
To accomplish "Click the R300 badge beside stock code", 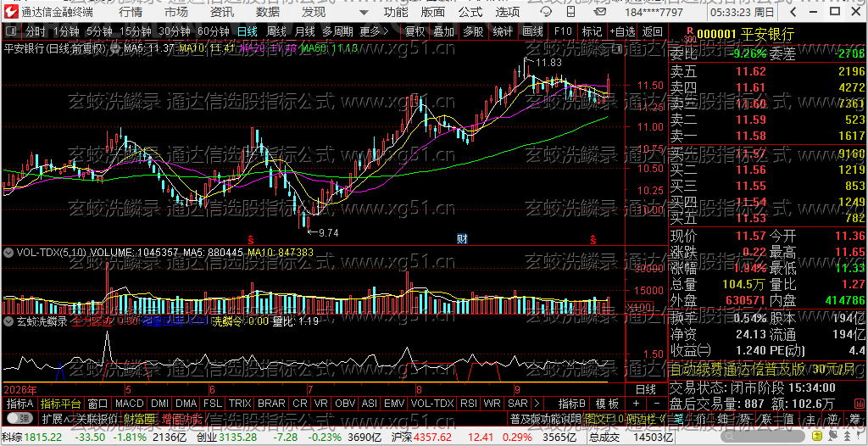I will click(x=688, y=35).
